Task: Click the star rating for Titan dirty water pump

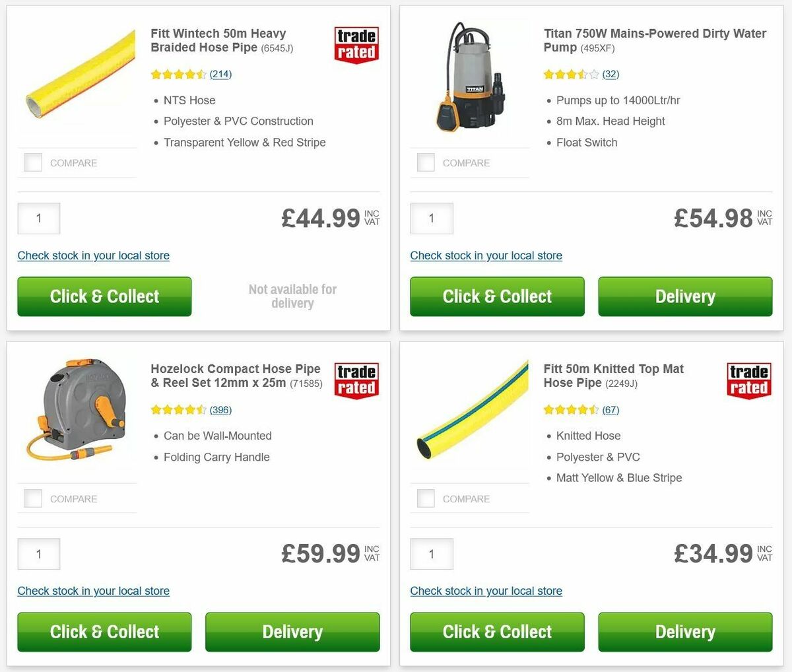Action: click(x=571, y=75)
